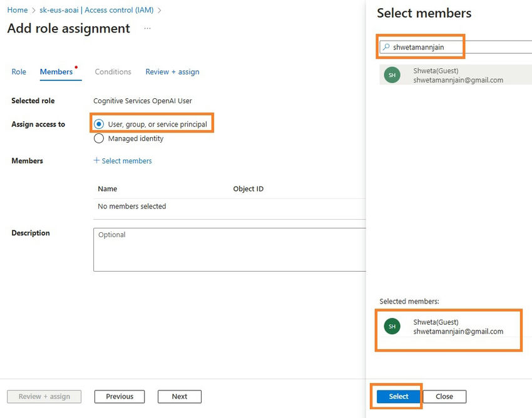Viewport: 532px width, 418px height.
Task: Click the Close button in panel
Action: tap(444, 396)
